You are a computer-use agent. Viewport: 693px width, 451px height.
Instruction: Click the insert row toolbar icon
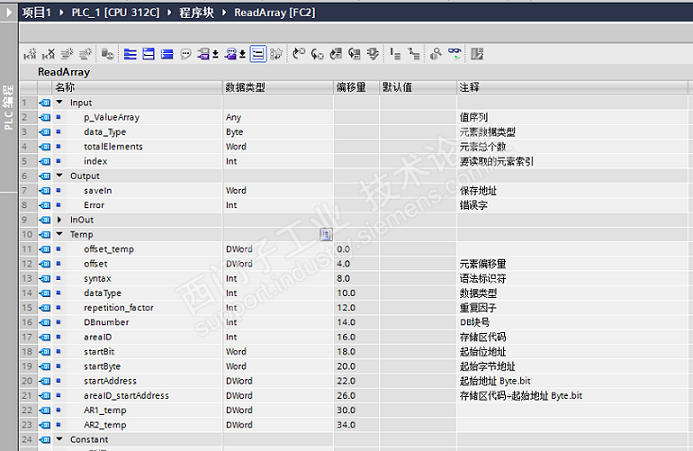(x=67, y=54)
